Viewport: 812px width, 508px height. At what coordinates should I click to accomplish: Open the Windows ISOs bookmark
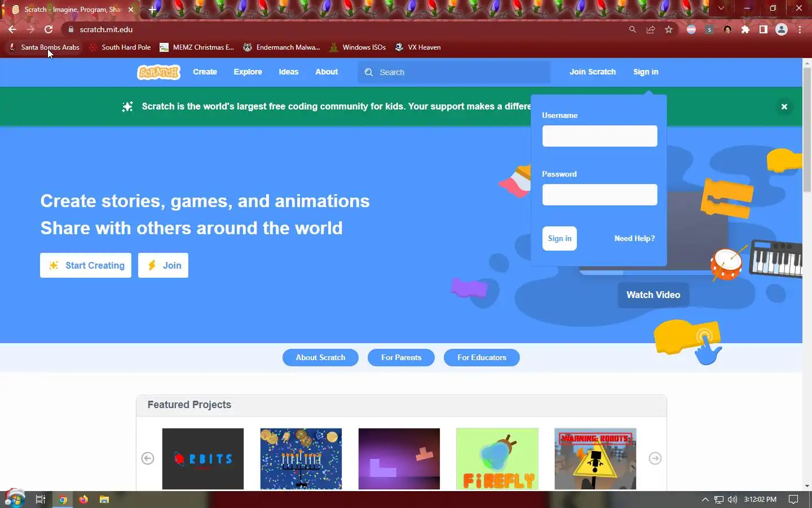pos(358,47)
